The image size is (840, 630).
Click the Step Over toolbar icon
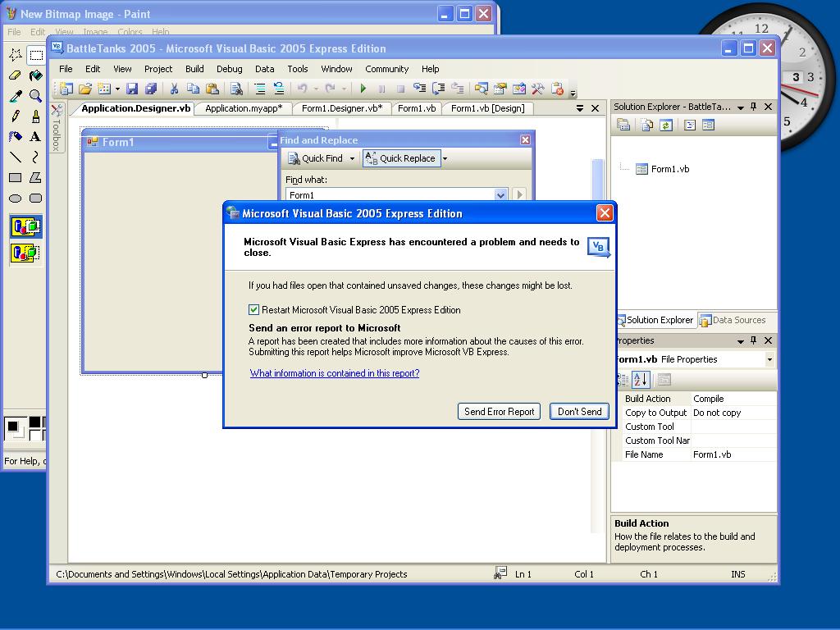438,89
